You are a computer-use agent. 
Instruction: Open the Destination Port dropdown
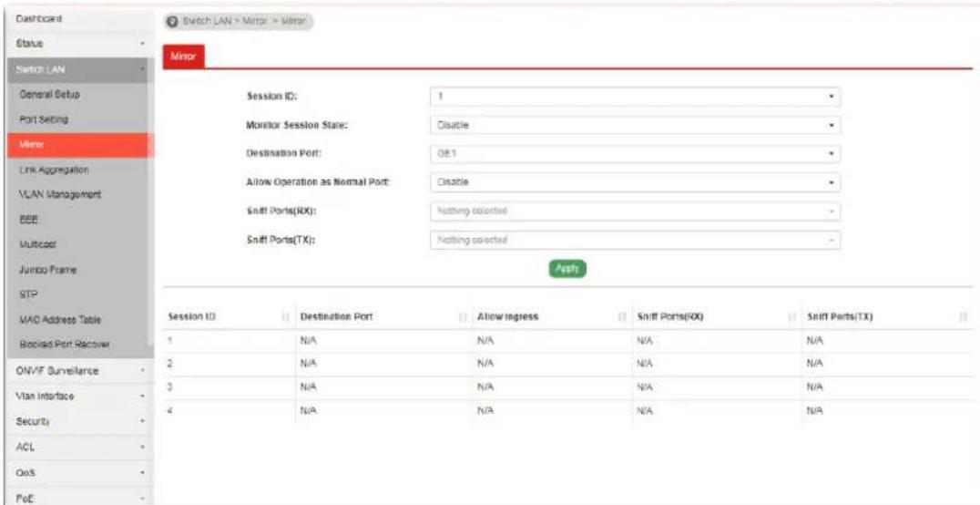point(635,153)
